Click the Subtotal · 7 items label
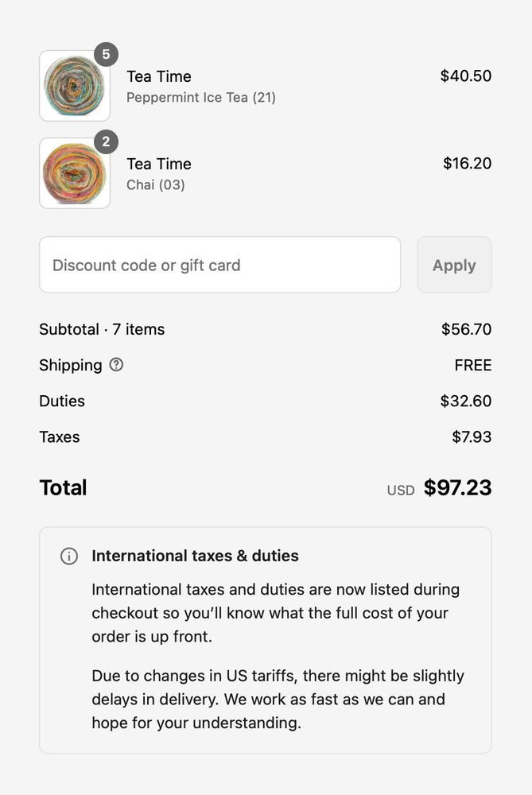Viewport: 532px width, 795px height. pyautogui.click(x=102, y=329)
